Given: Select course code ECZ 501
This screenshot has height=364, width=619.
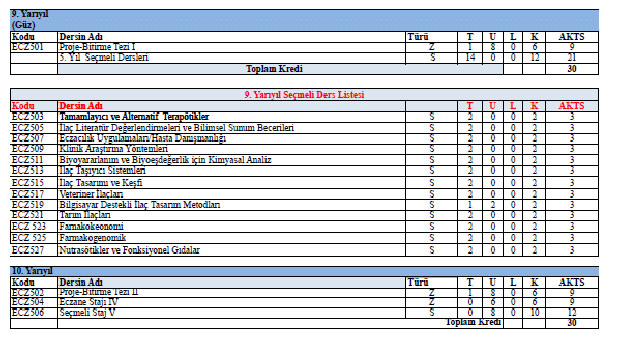Looking at the screenshot, I should (28, 47).
